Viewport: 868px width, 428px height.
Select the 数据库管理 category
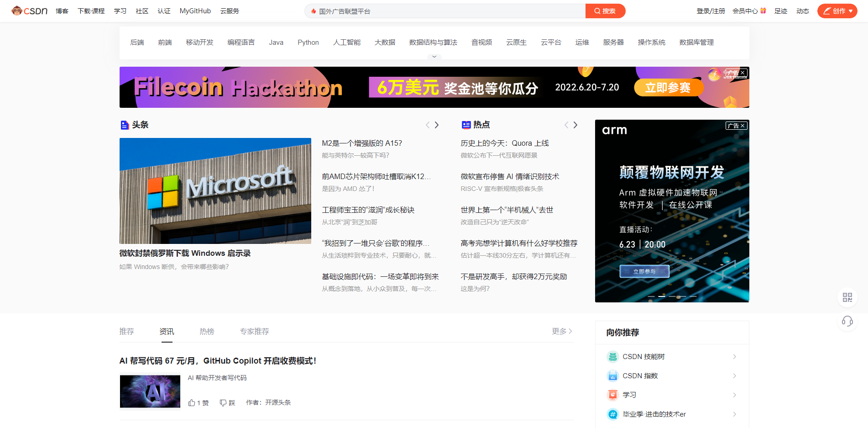coord(696,42)
